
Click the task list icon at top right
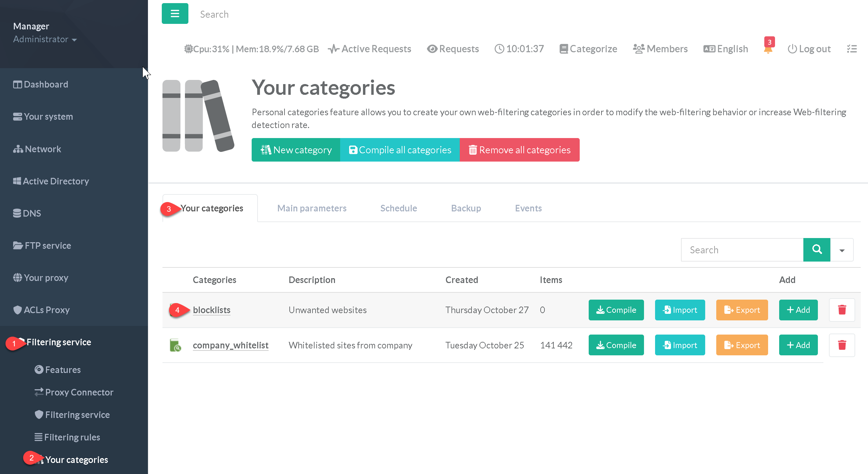[x=852, y=49]
